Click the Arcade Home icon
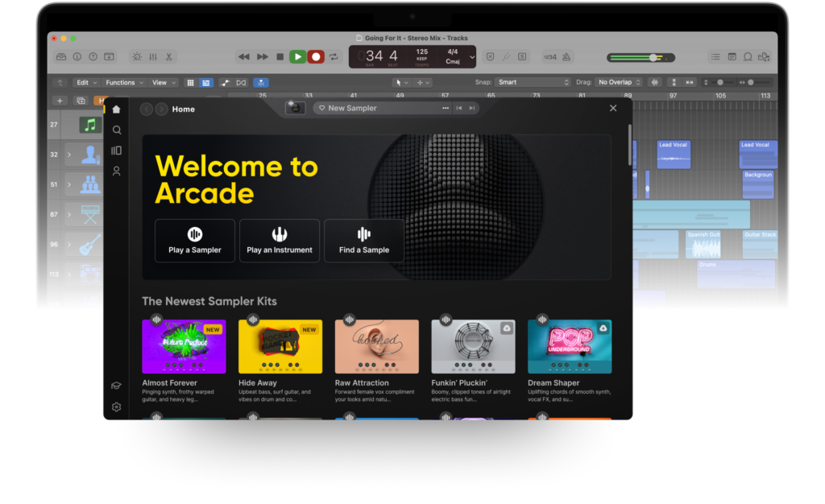The height and width of the screenshot is (504, 825). 117,109
